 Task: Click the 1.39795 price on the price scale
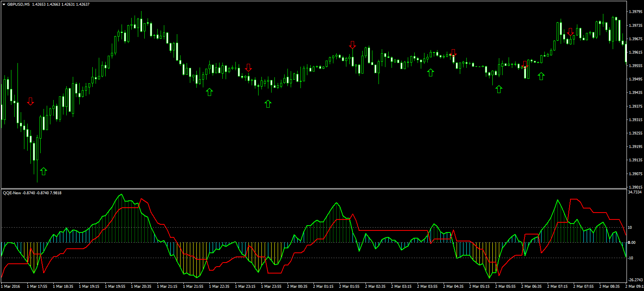[635, 12]
